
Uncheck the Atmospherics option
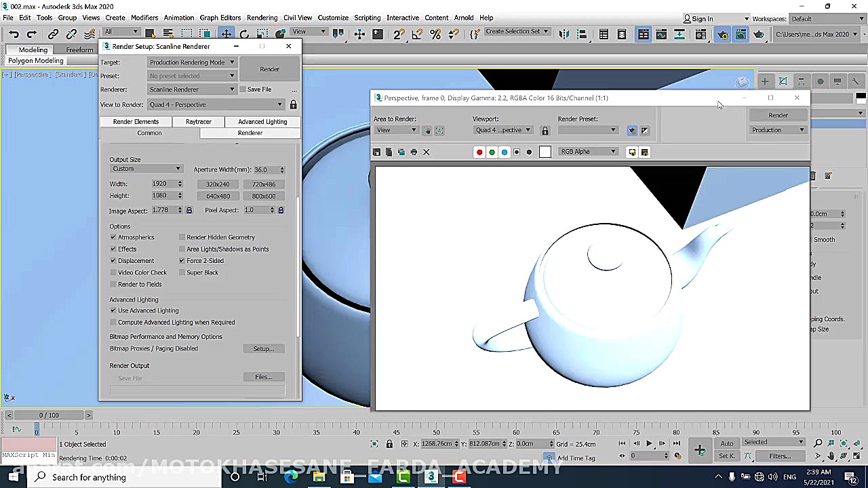click(x=113, y=237)
